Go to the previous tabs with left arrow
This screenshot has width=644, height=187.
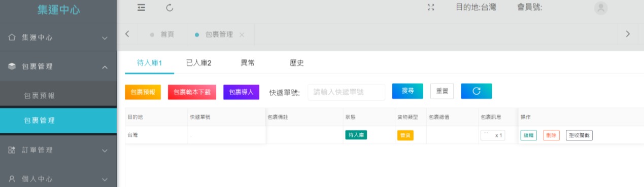click(127, 34)
